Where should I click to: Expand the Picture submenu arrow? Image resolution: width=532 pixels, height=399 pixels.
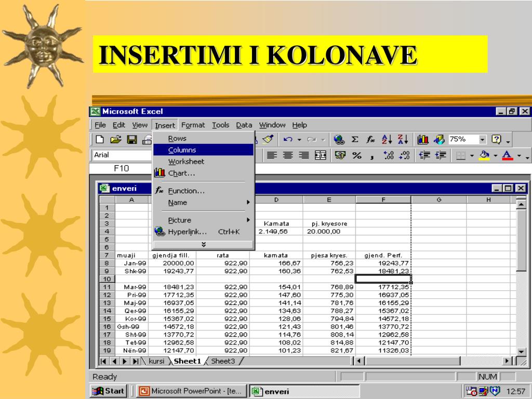[248, 220]
